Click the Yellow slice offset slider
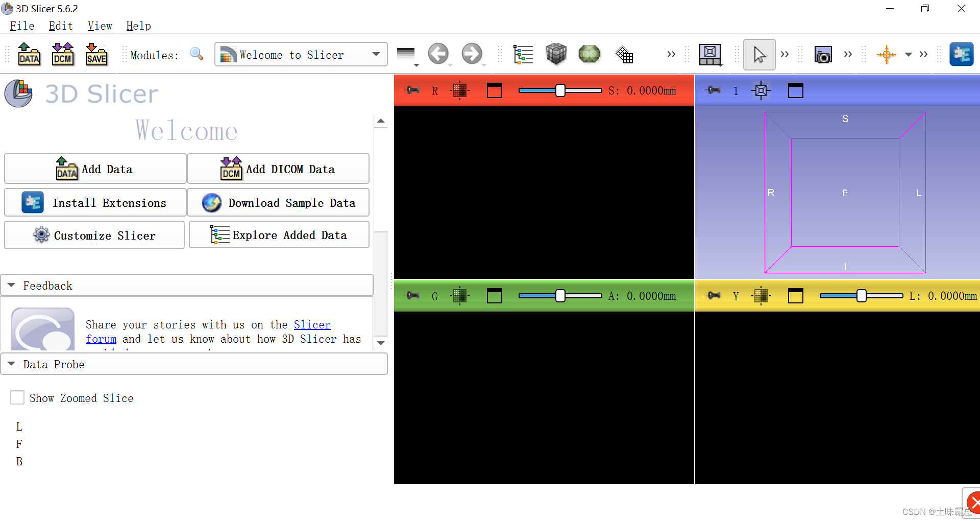 coord(861,296)
